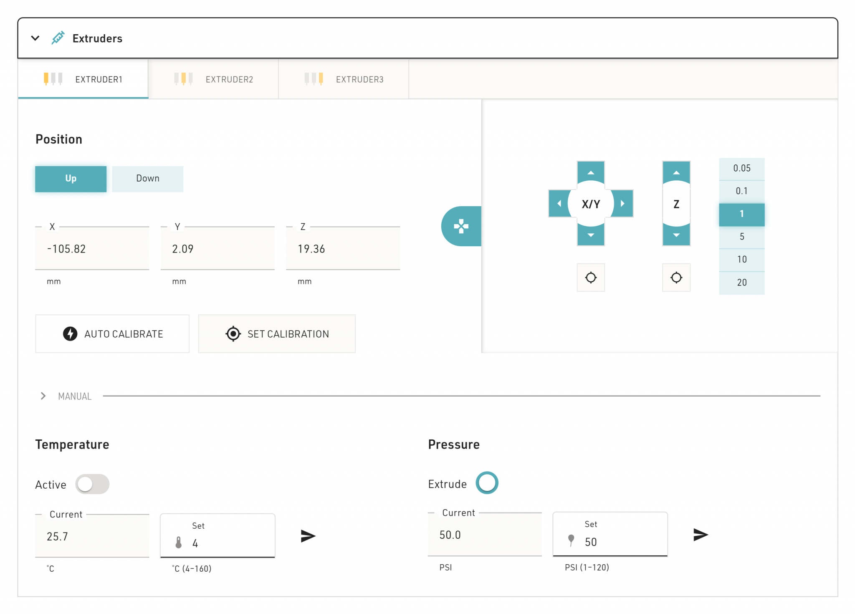Jog X/Y left using the left arrow
Screen dimensions: 855x616
point(559,204)
